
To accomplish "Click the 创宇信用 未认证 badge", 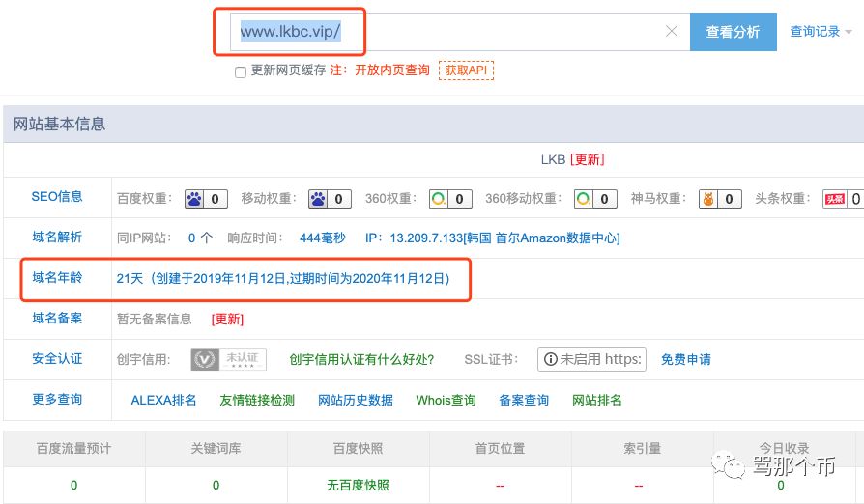I will pos(229,359).
